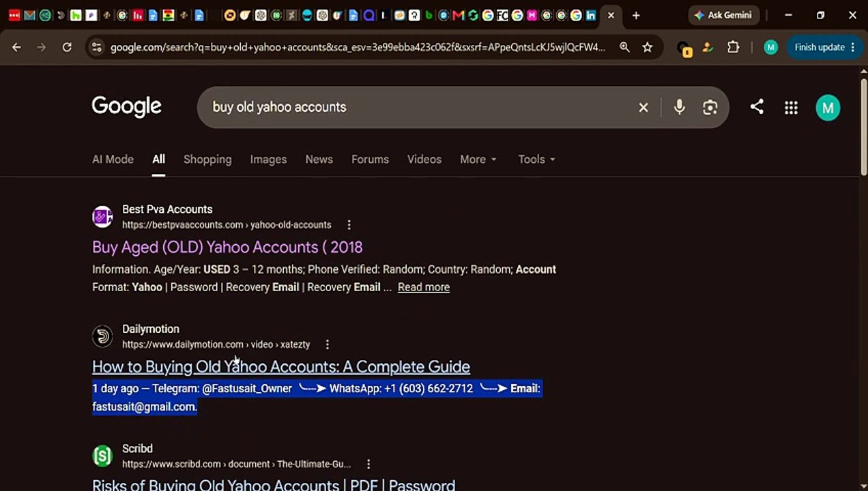The width and height of the screenshot is (868, 491).
Task: Start voice search with microphone
Action: tap(679, 107)
